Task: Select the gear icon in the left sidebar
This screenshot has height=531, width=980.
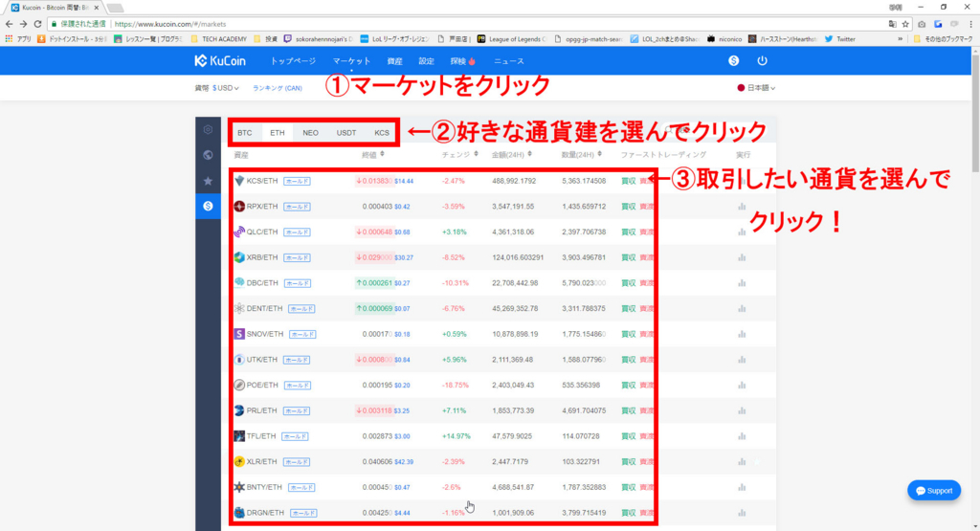Action: 208,130
